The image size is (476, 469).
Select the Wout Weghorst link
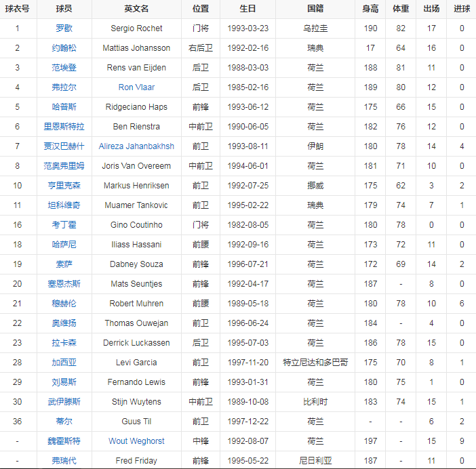136,441
